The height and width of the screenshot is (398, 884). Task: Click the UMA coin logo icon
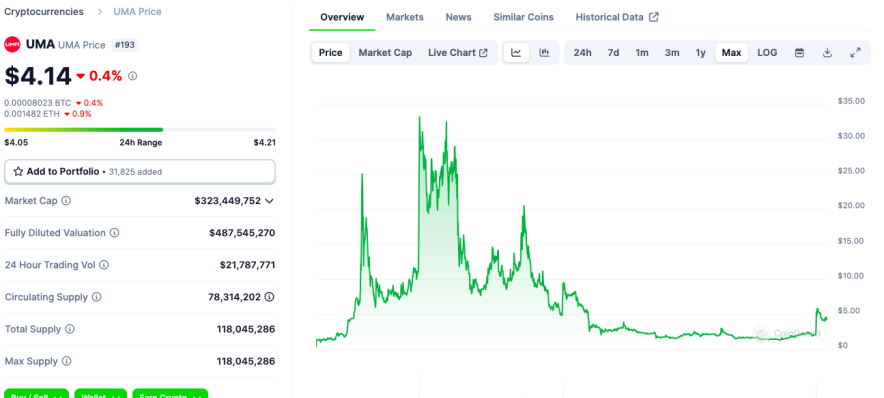tap(12, 45)
